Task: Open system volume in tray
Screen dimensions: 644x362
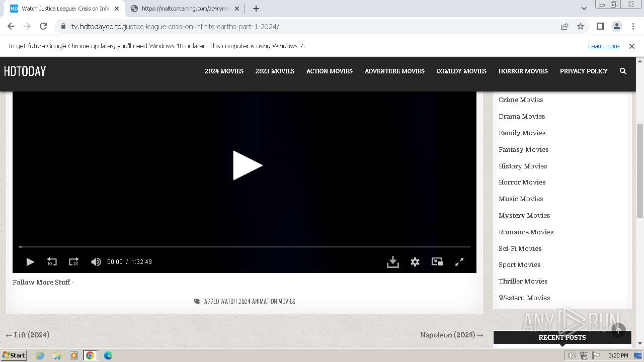Action: point(572,355)
